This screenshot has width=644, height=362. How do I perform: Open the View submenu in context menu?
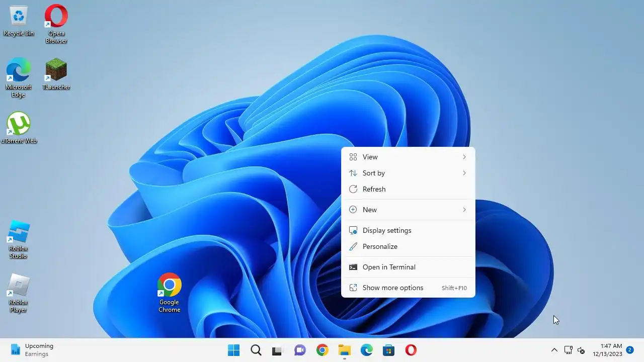point(408,157)
